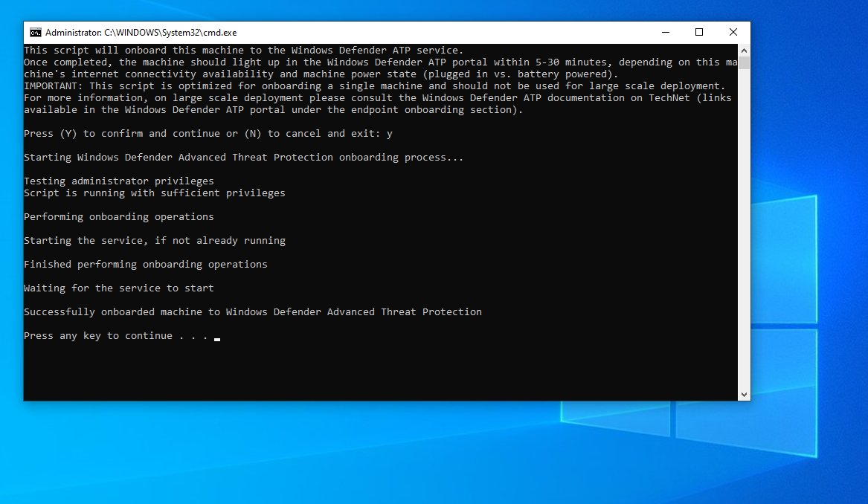Image resolution: width=868 pixels, height=504 pixels.
Task: Click 'Successfully onboarded machine' message line
Action: coord(253,312)
